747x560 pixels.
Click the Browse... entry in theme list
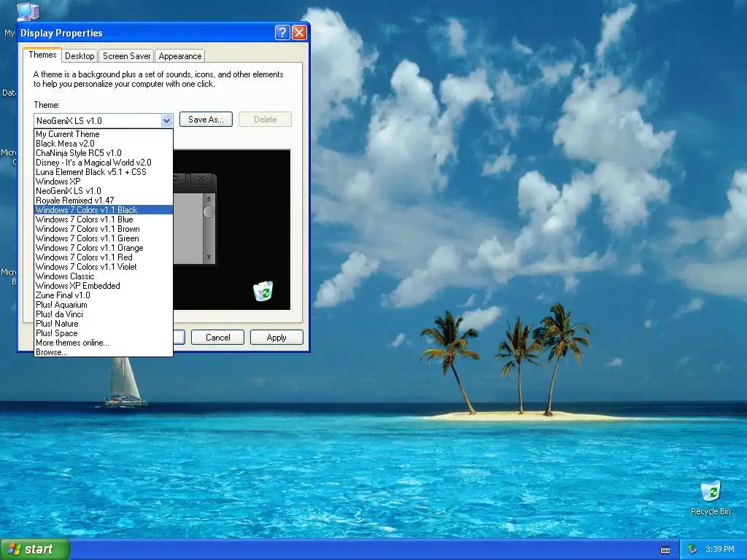[x=104, y=352]
